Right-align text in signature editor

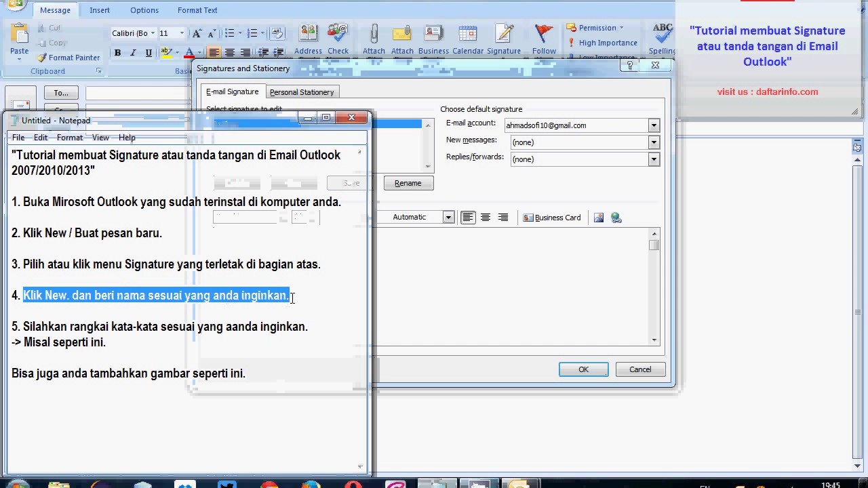[x=503, y=218]
